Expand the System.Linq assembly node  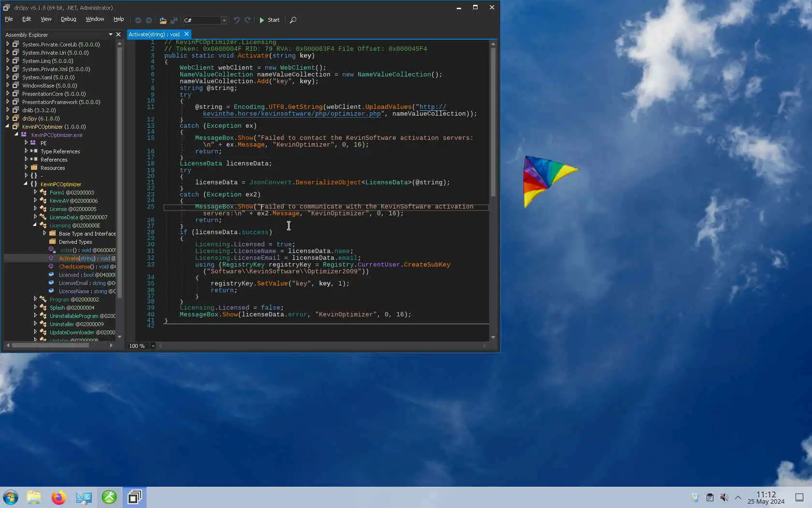pyautogui.click(x=7, y=60)
